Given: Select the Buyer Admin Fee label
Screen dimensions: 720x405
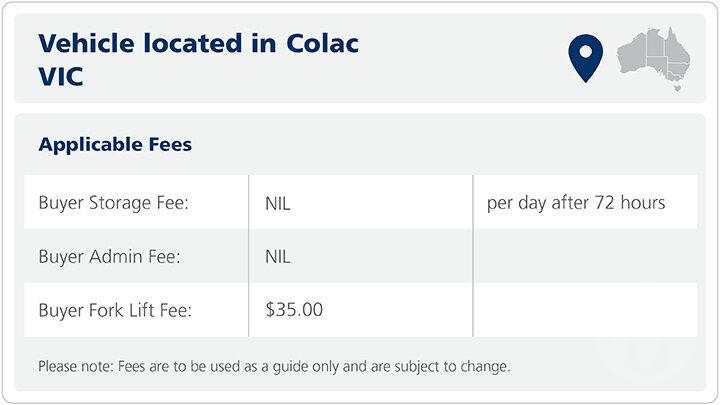Looking at the screenshot, I should (x=111, y=257).
